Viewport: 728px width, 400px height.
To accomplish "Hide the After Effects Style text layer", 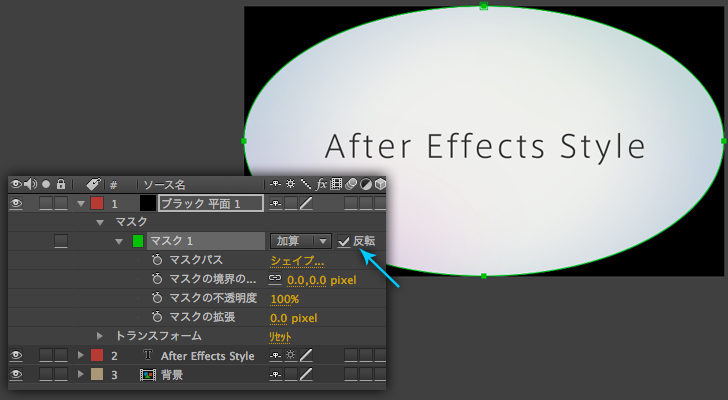I will pos(16,355).
